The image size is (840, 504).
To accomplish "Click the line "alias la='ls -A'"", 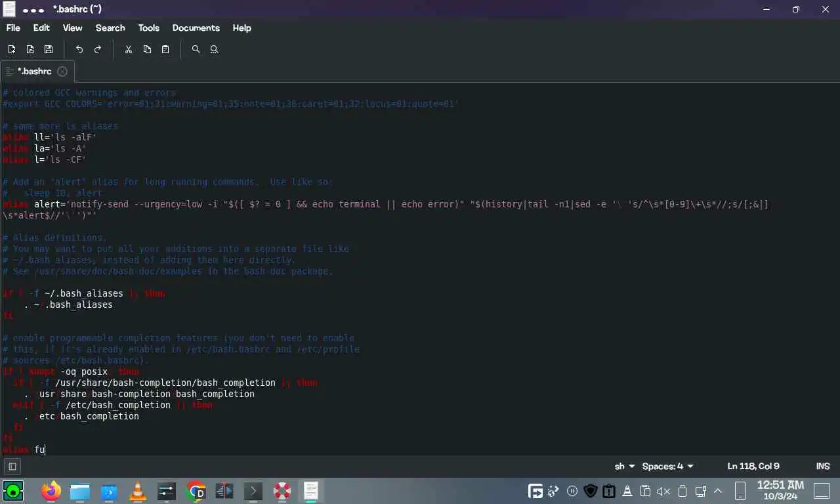I will coord(45,148).
